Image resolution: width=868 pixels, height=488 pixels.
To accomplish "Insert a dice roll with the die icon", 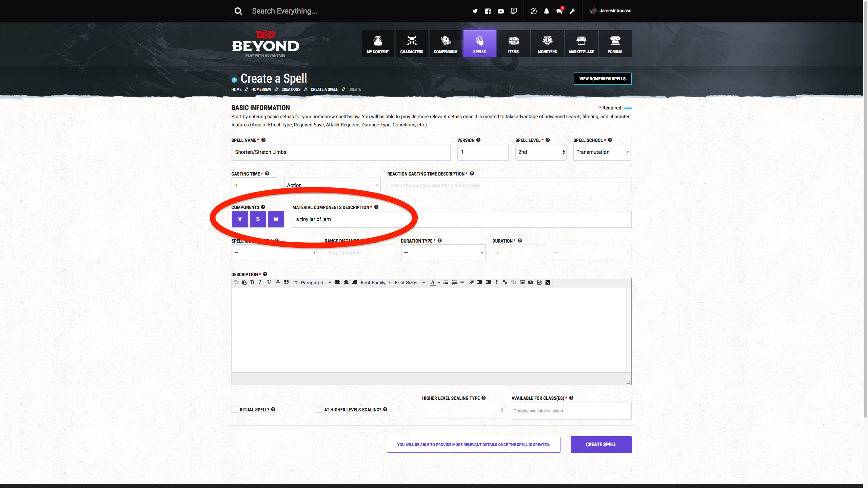I will click(548, 283).
